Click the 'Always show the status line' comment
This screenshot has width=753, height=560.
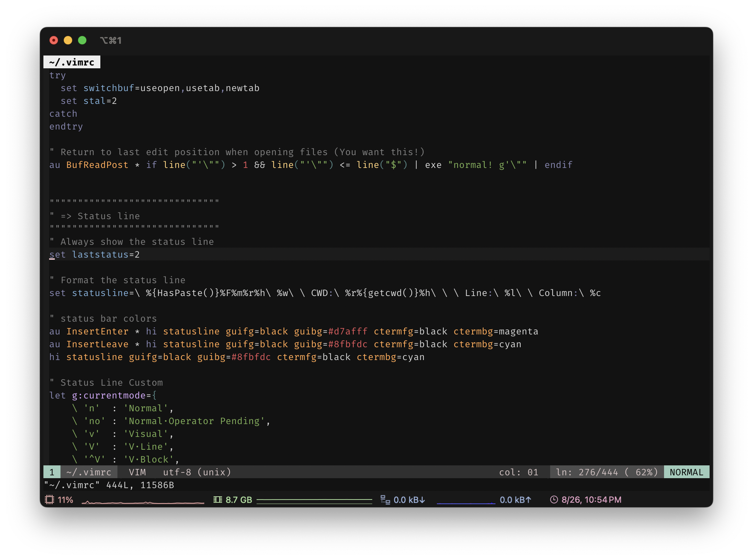click(132, 242)
